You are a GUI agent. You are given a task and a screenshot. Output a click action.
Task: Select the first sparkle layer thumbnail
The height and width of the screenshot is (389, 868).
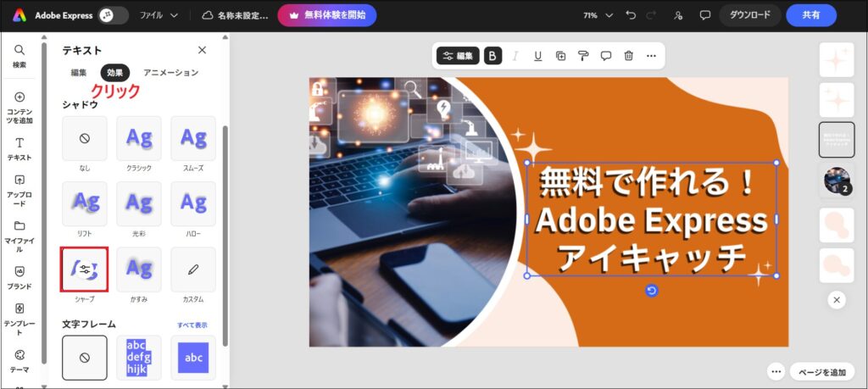point(837,60)
